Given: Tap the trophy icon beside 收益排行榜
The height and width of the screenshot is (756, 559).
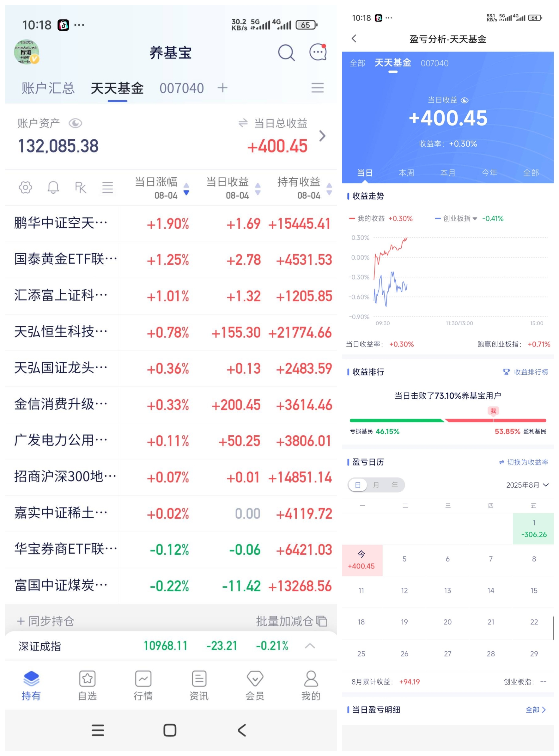Looking at the screenshot, I should [506, 372].
